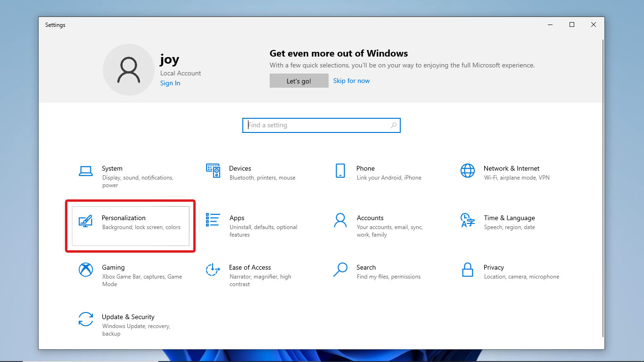Focus the Find a setting field
Viewport: 644px width, 362px height.
322,125
